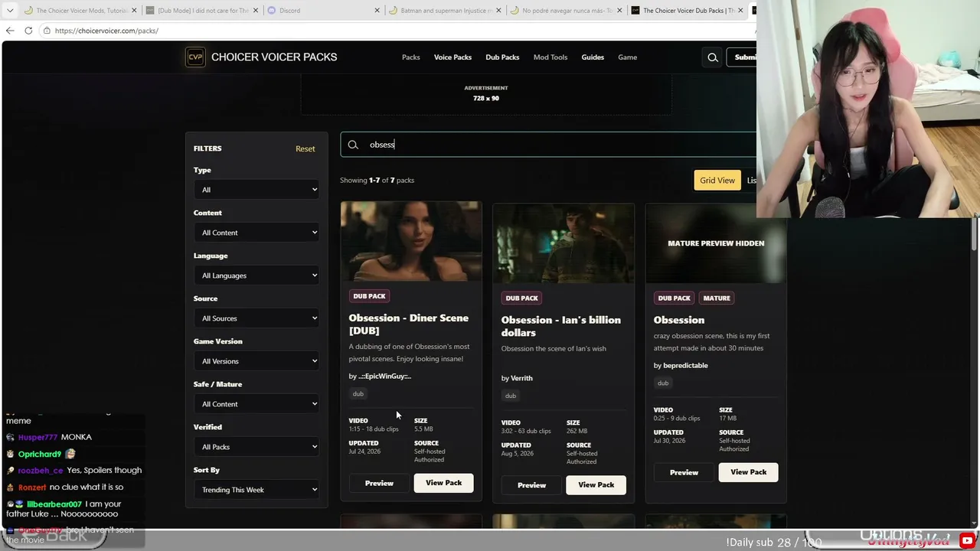Viewport: 980px width, 551px height.
Task: Click the browser back arrow
Action: click(x=10, y=31)
